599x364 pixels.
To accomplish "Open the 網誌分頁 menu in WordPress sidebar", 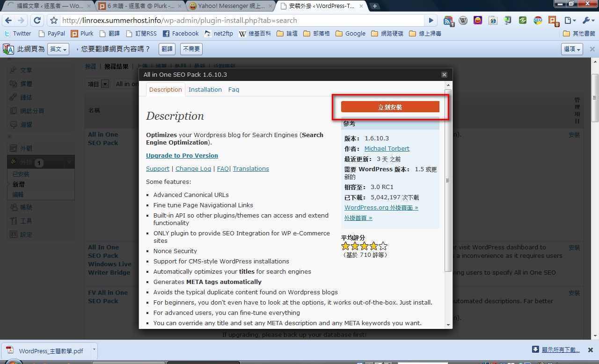I will [x=32, y=111].
